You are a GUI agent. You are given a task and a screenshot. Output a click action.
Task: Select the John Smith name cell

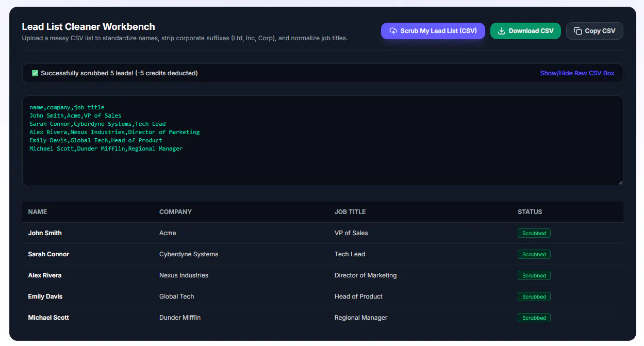pos(45,233)
